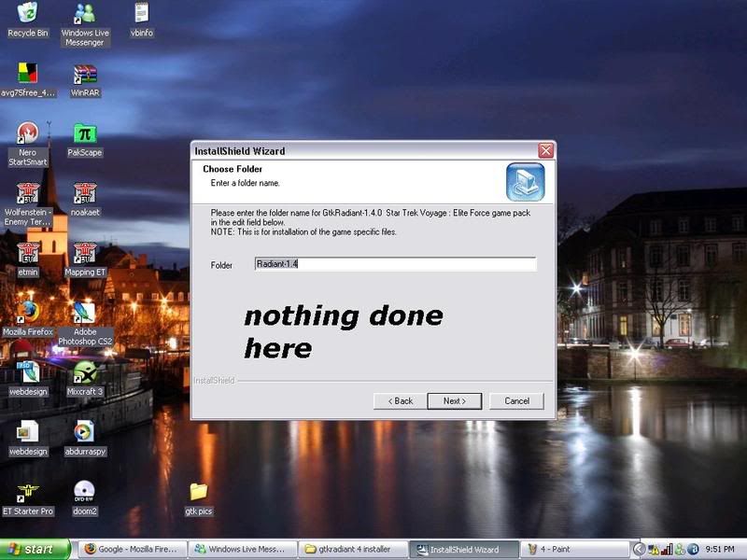This screenshot has height=560, width=747.
Task: Click into the Folder name input field
Action: (395, 264)
